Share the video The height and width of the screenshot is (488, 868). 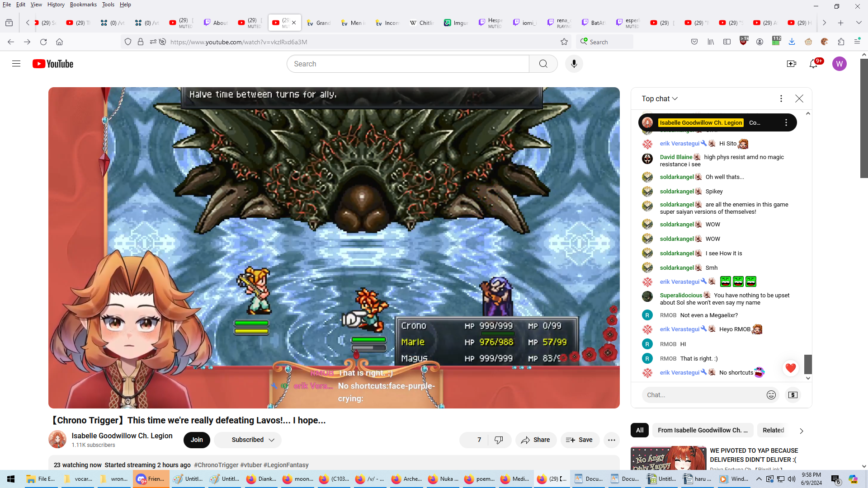tap(535, 440)
